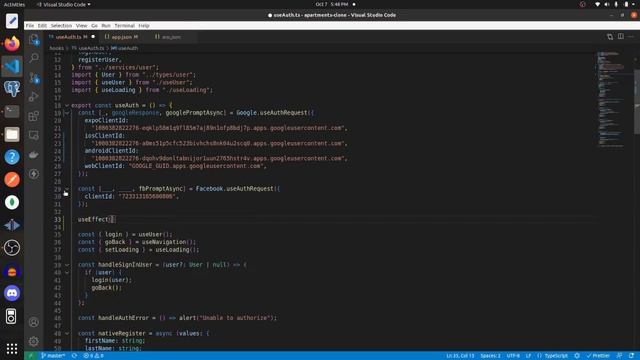640x360 pixels.
Task: Collapse the useAuth function at line 18
Action: 67,105
